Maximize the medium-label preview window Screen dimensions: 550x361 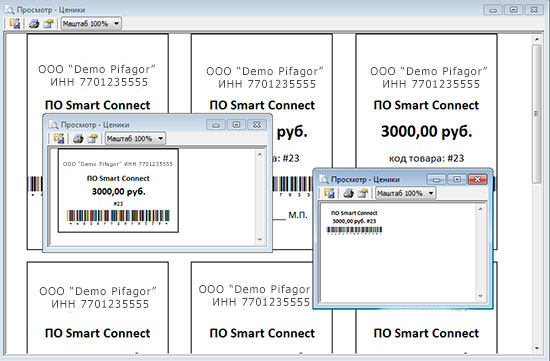[236, 125]
